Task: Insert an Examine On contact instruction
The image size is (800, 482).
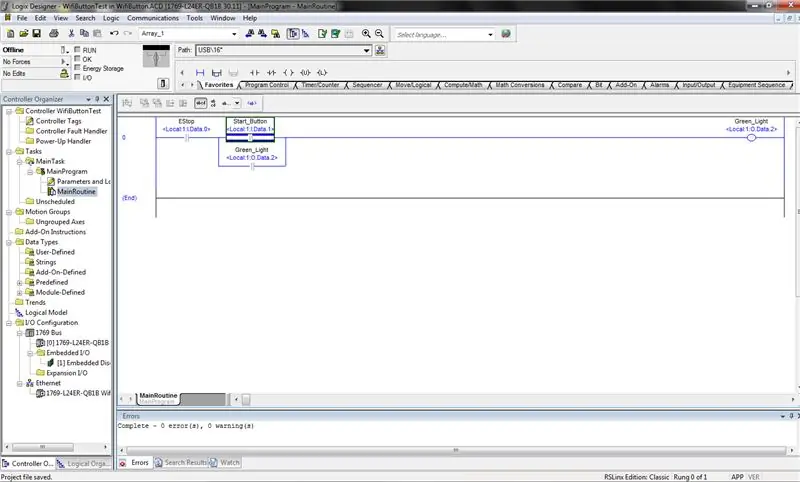Action: pyautogui.click(x=255, y=72)
